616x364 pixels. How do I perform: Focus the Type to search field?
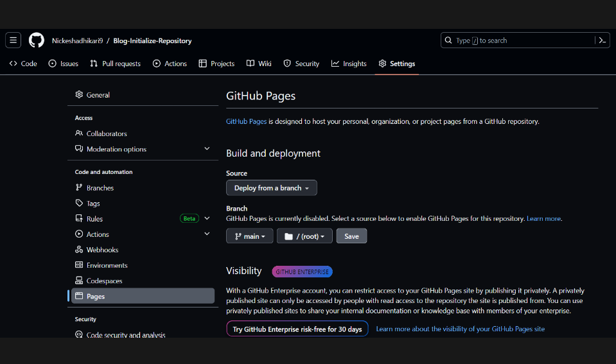click(525, 40)
